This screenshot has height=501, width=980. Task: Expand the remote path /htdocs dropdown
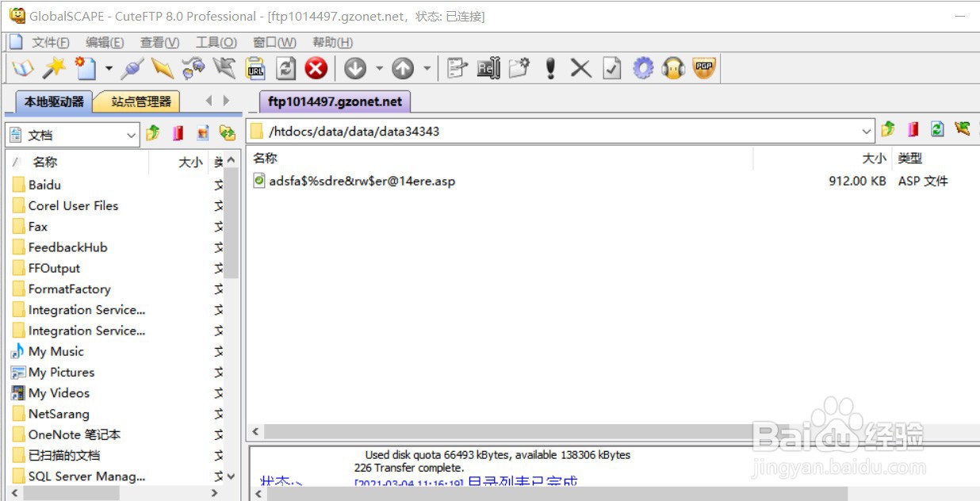[x=867, y=132]
